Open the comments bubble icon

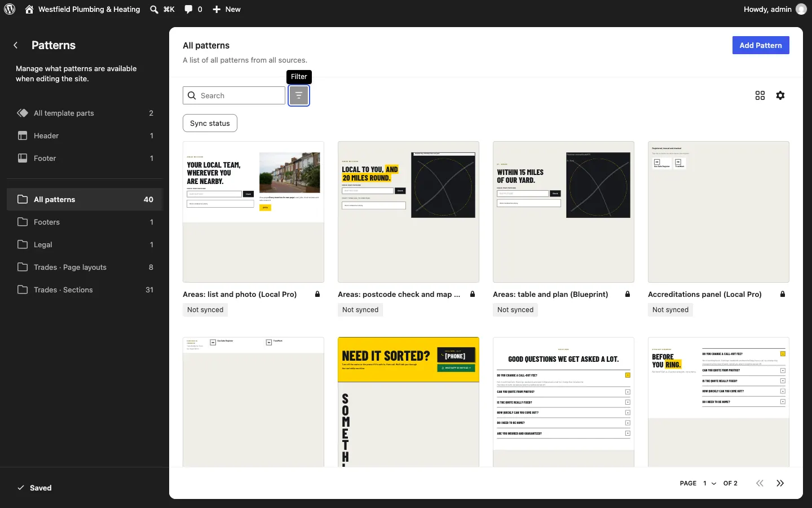click(188, 9)
